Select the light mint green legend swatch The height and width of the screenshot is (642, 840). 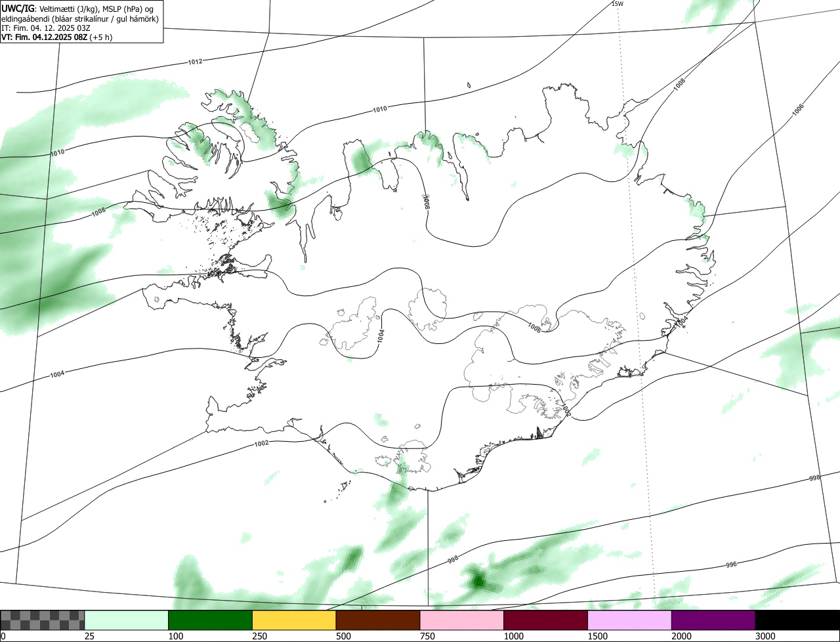tap(127, 620)
